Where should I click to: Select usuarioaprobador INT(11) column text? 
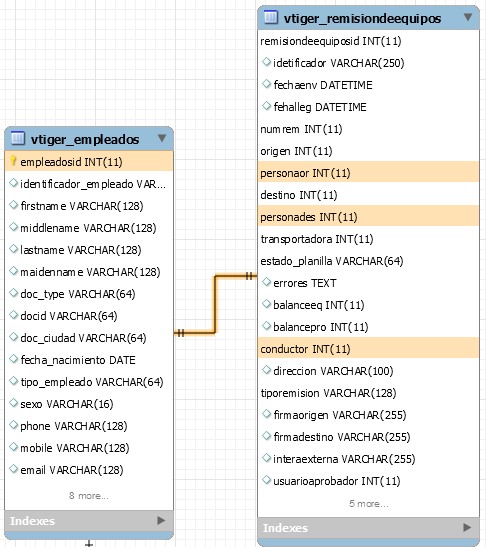click(x=337, y=481)
